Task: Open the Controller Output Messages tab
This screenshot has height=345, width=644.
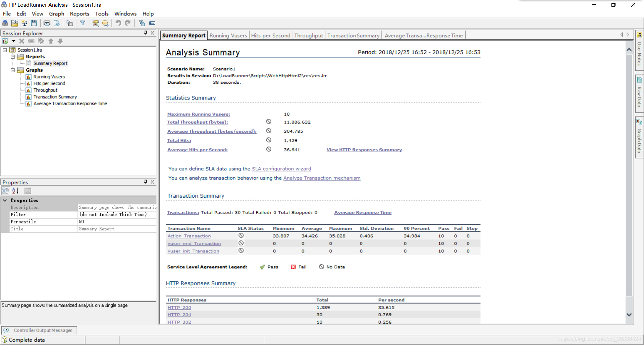Action: [39, 330]
